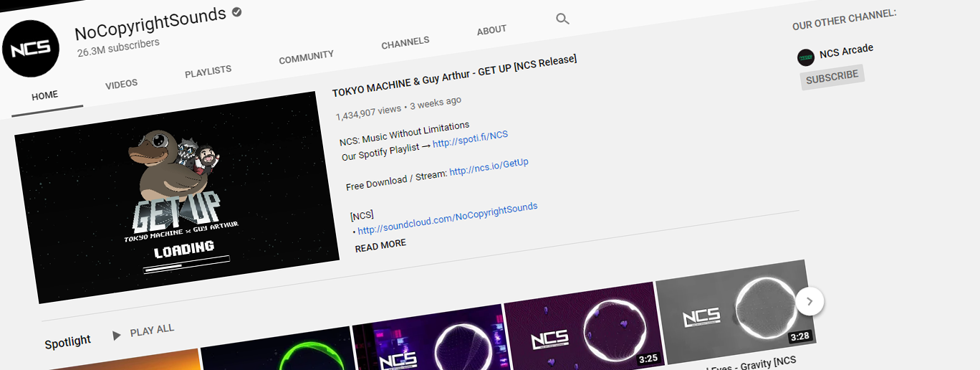Open the PLAYLISTS tab

coord(208,72)
